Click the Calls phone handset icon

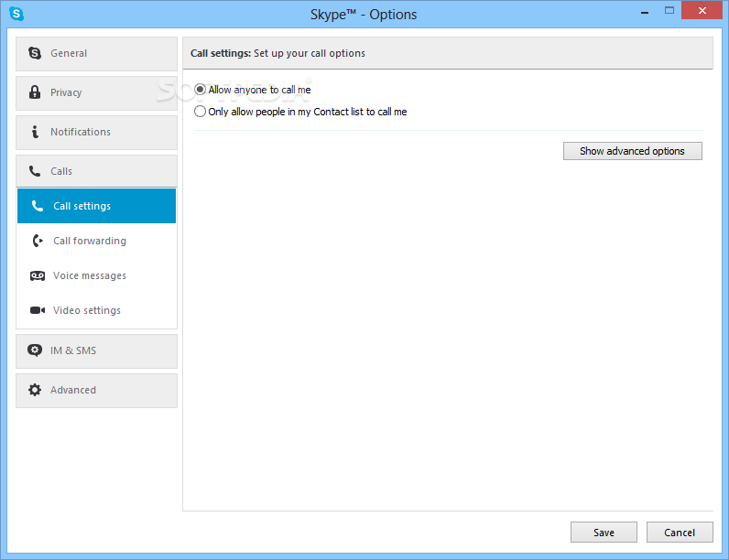[35, 171]
